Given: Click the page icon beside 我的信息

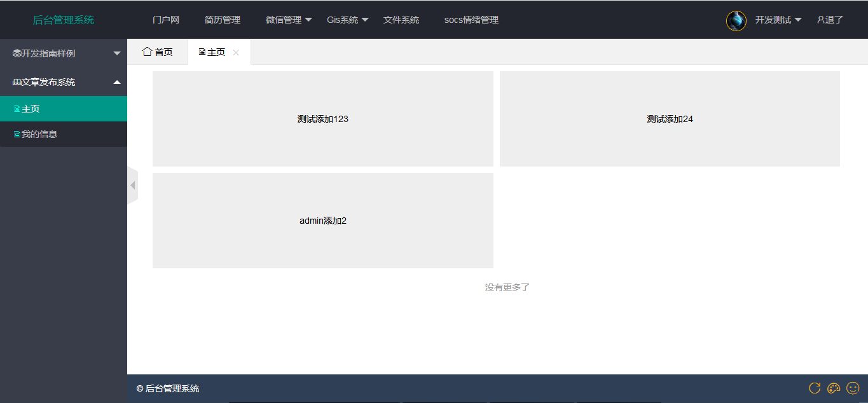Looking at the screenshot, I should [x=17, y=134].
